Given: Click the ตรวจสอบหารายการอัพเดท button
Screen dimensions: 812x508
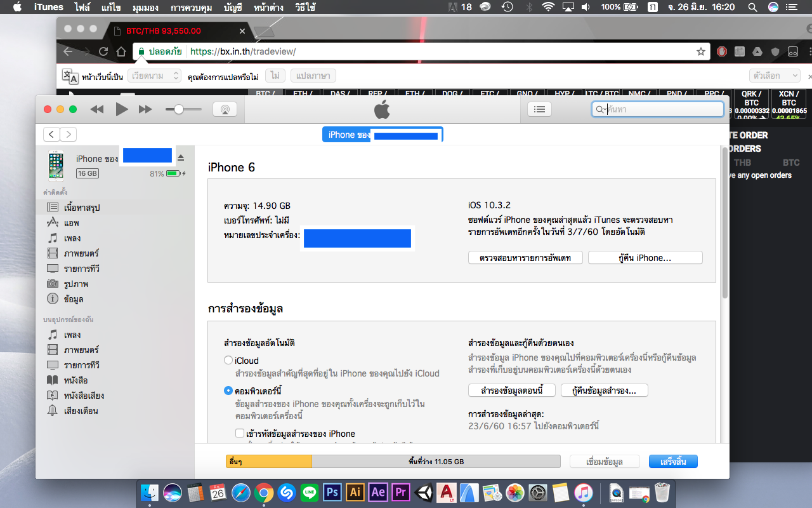Looking at the screenshot, I should [525, 258].
